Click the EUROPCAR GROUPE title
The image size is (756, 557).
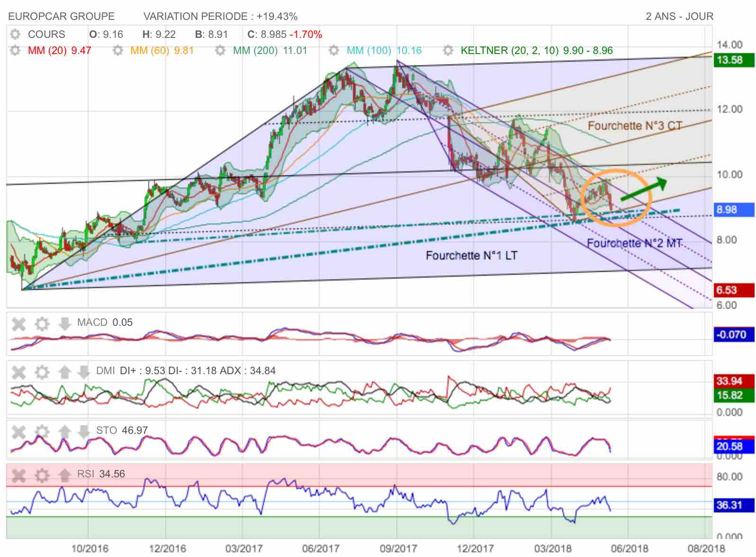click(x=62, y=17)
